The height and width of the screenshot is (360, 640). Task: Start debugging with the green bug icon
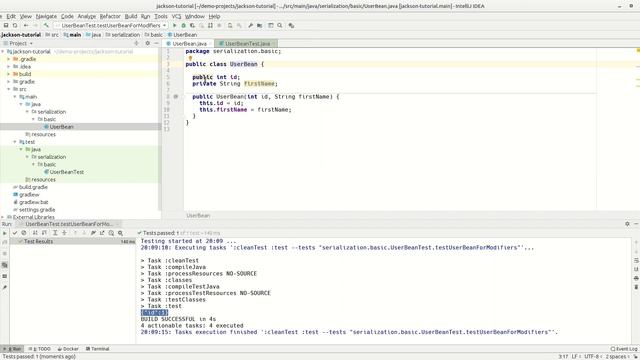tap(183, 25)
